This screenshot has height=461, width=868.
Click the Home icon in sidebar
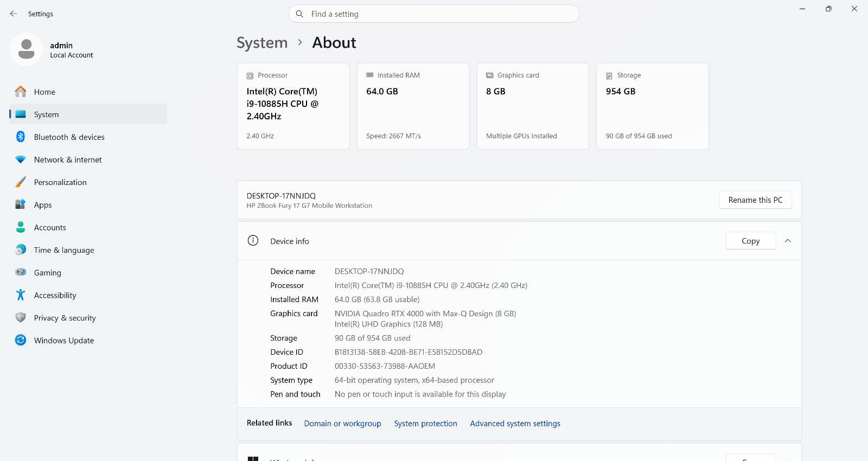coord(21,92)
